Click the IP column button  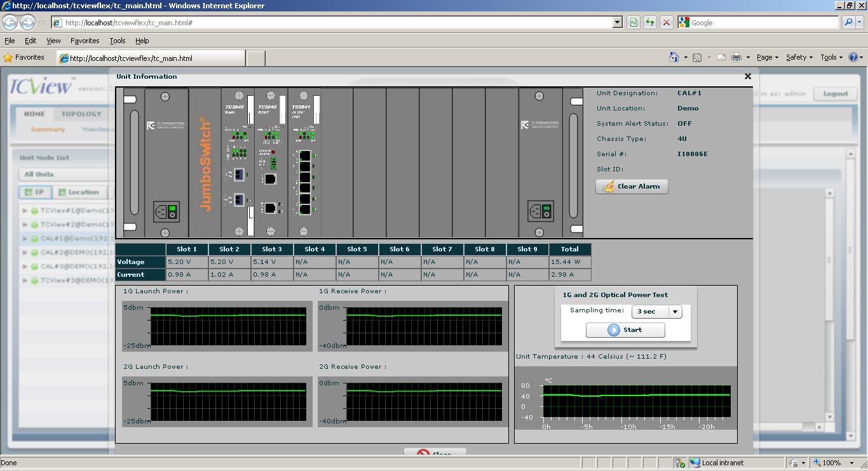tap(34, 192)
